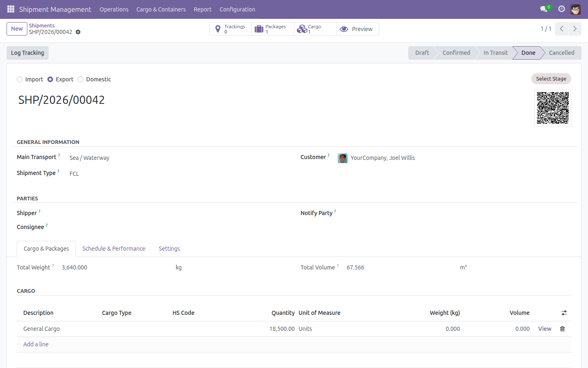Click View link on General Cargo row
This screenshot has width=588, height=368.
545,329
